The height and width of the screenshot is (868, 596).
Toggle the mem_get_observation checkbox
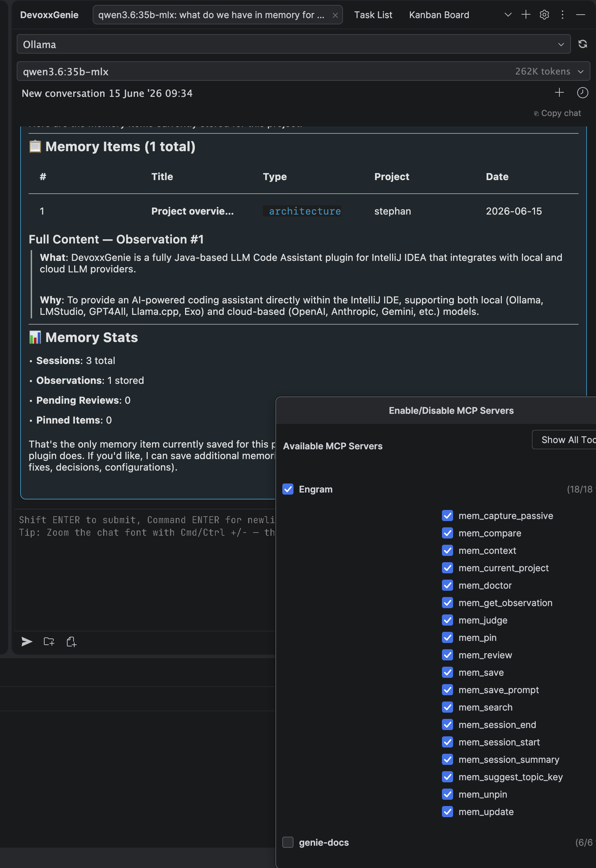coord(447,603)
